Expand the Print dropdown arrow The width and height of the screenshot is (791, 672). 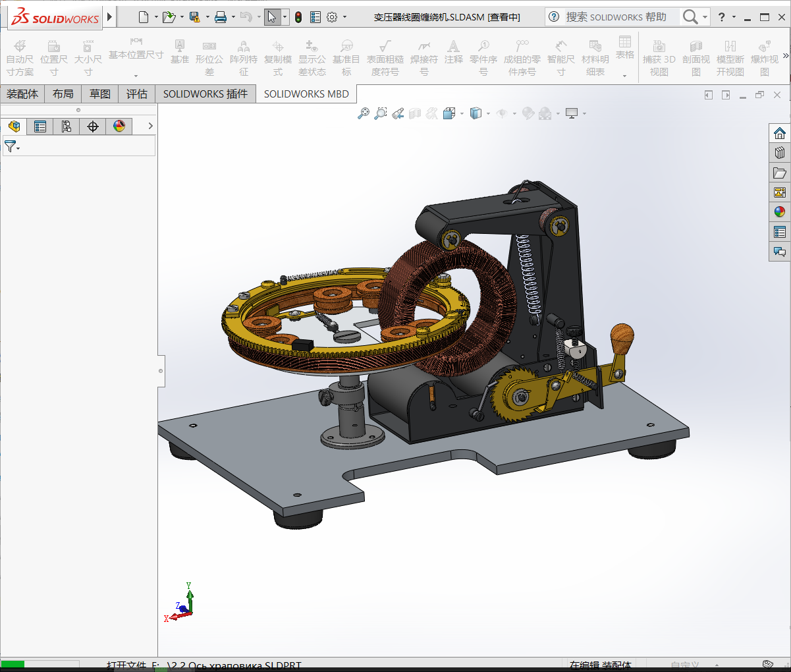[x=233, y=17]
